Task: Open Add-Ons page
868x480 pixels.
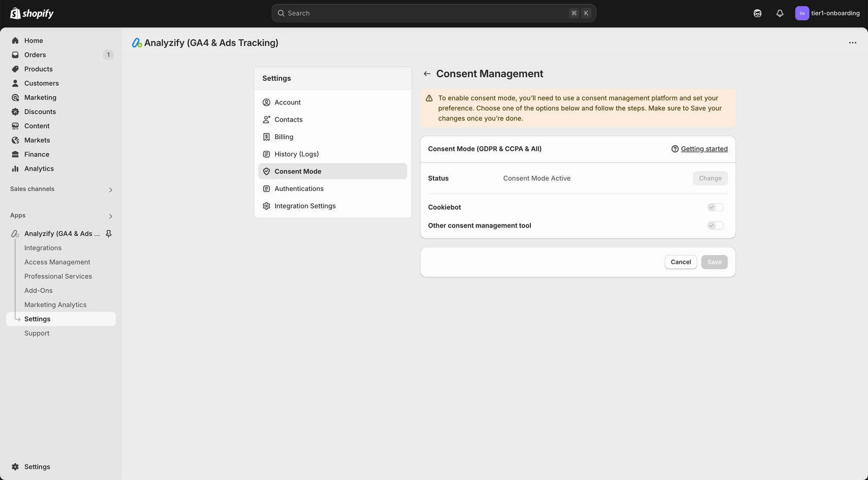Action: (39, 291)
